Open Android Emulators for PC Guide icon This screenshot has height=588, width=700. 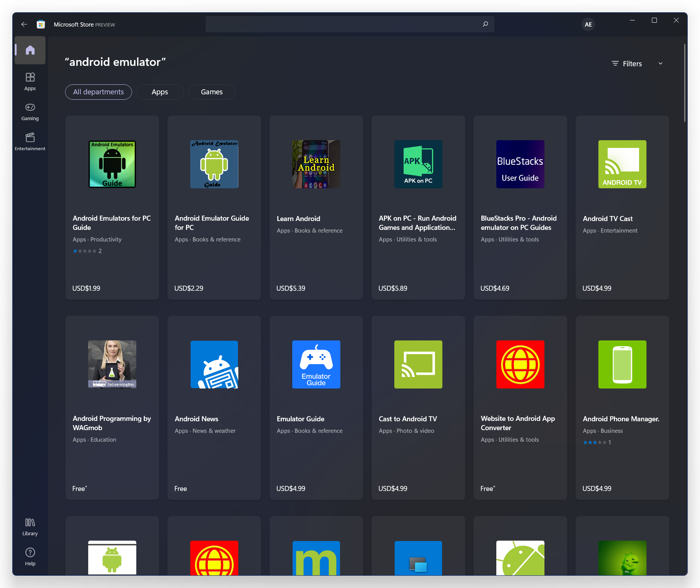click(112, 164)
